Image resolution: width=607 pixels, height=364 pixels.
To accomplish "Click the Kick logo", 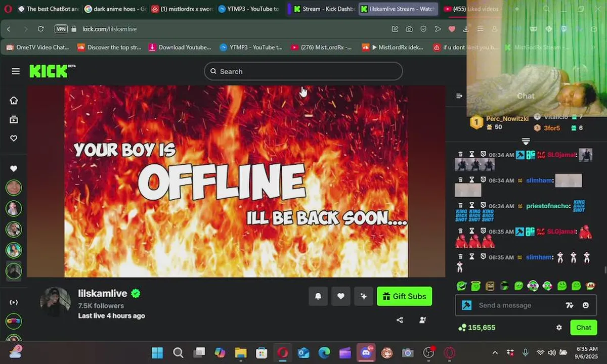I will [x=52, y=71].
